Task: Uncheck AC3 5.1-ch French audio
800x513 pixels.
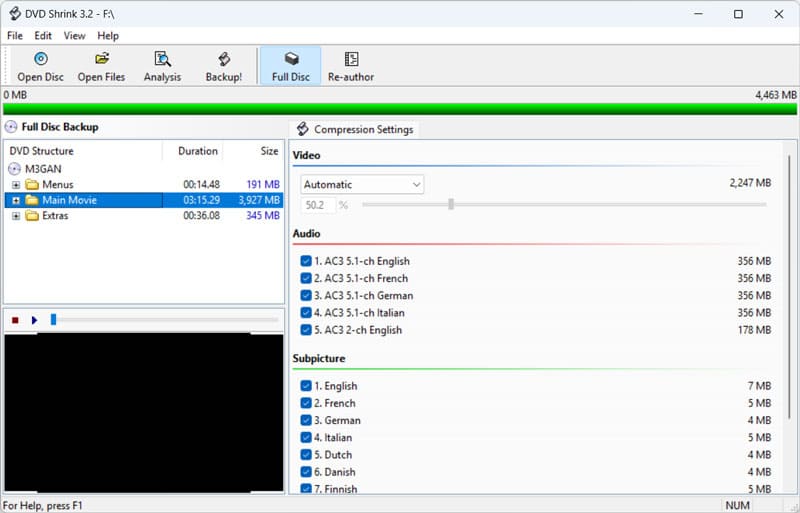Action: coord(306,278)
